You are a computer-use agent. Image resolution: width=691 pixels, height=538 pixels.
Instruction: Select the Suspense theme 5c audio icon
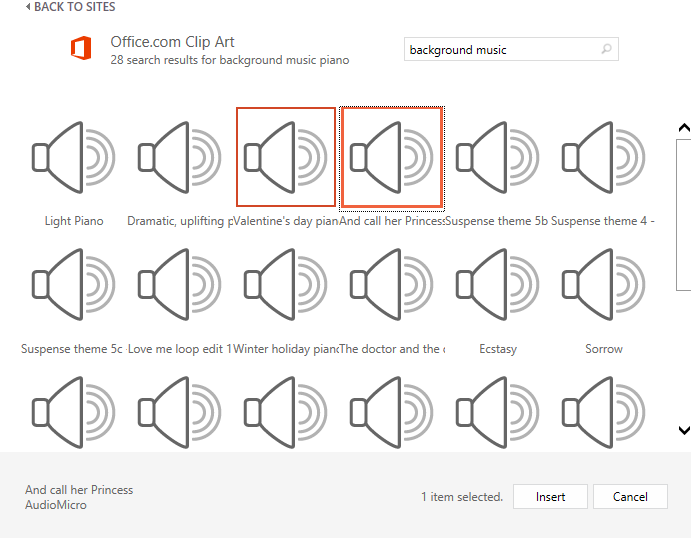click(x=73, y=285)
